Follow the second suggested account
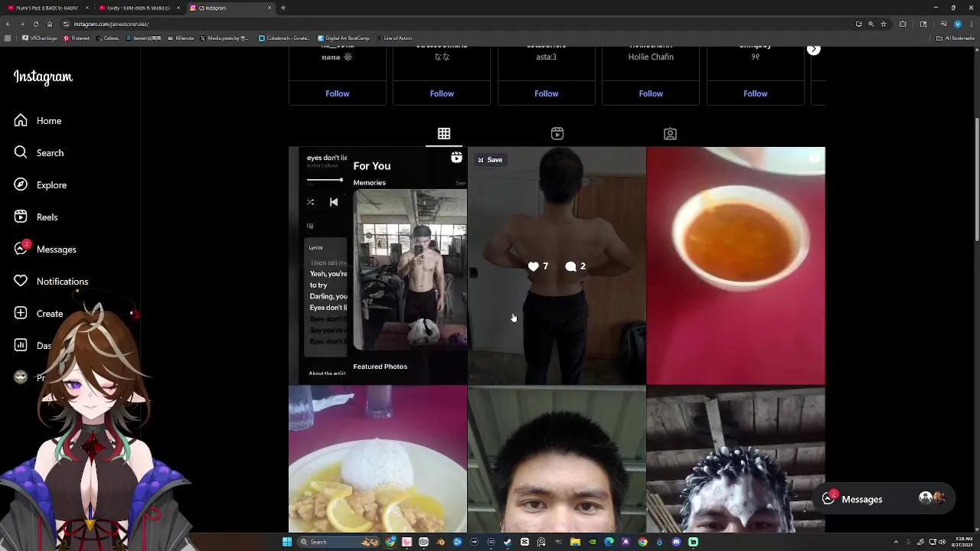Image resolution: width=980 pixels, height=551 pixels. pos(442,93)
